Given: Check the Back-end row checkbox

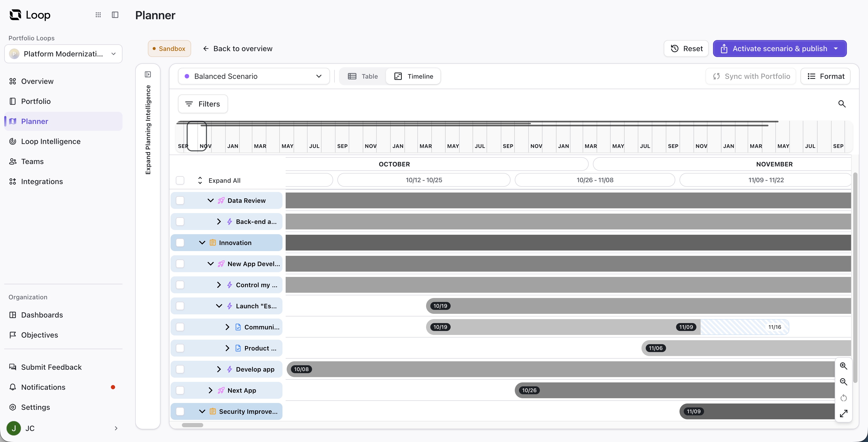Looking at the screenshot, I should coord(180,222).
